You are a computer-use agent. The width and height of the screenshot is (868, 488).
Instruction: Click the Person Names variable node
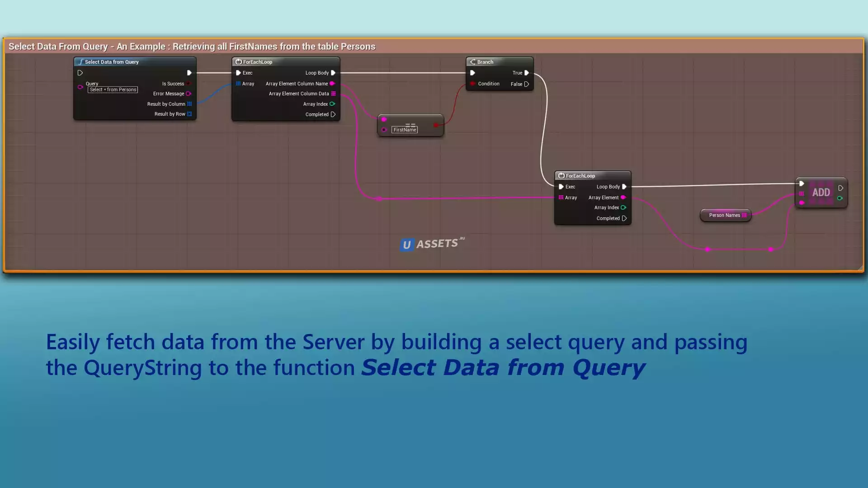pyautogui.click(x=724, y=215)
